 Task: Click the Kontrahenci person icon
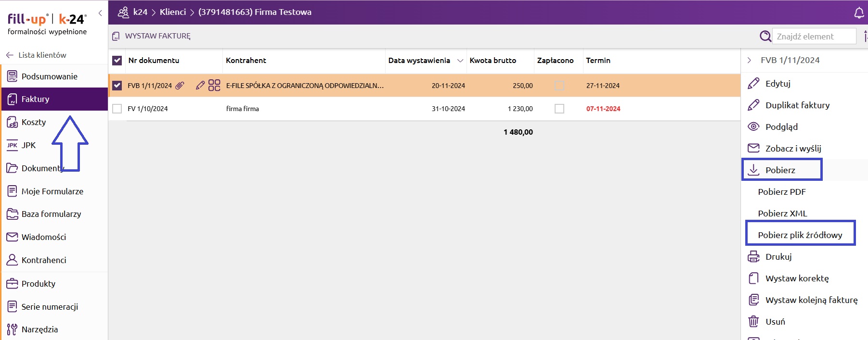pos(12,260)
